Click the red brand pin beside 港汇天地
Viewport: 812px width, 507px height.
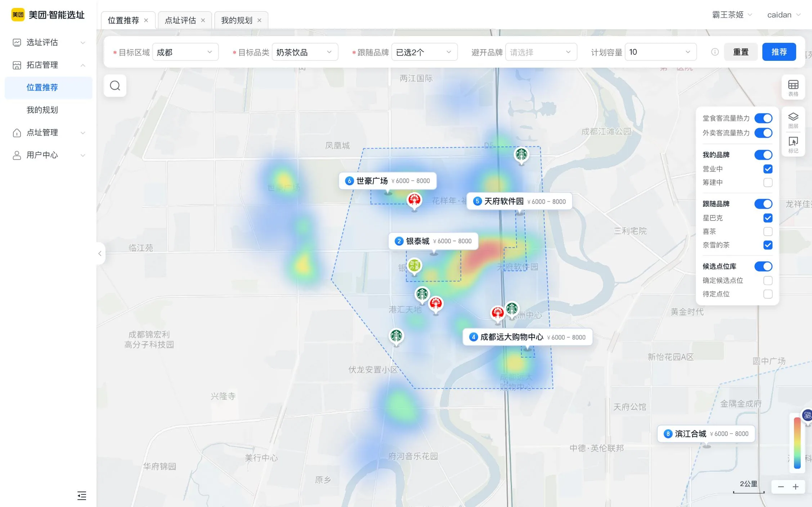(x=436, y=305)
